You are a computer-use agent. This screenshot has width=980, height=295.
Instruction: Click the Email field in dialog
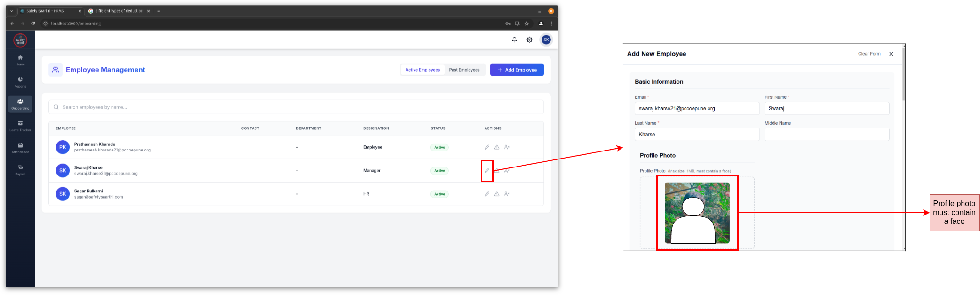697,108
